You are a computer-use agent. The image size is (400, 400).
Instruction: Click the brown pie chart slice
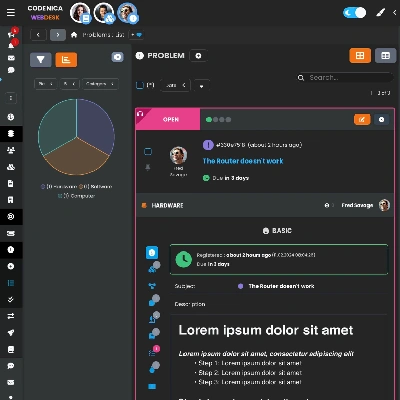77,158
